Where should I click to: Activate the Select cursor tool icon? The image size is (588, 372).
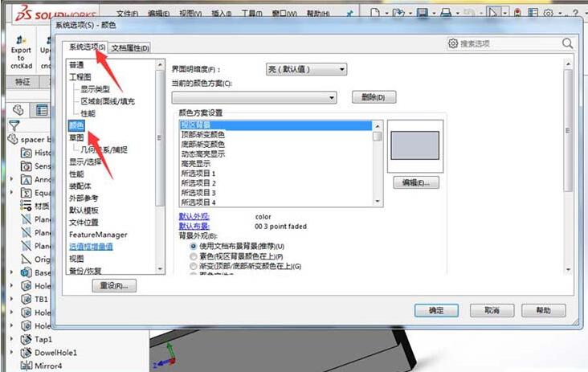point(493,13)
